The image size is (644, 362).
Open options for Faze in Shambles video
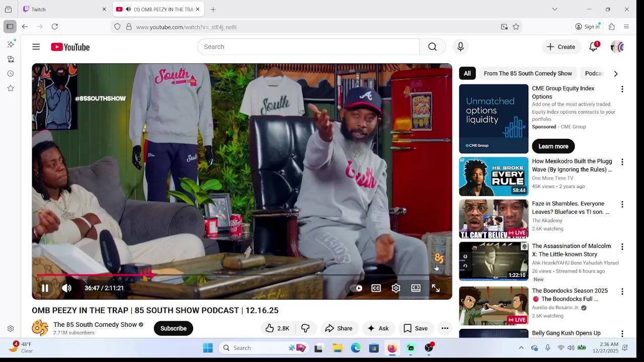click(622, 204)
